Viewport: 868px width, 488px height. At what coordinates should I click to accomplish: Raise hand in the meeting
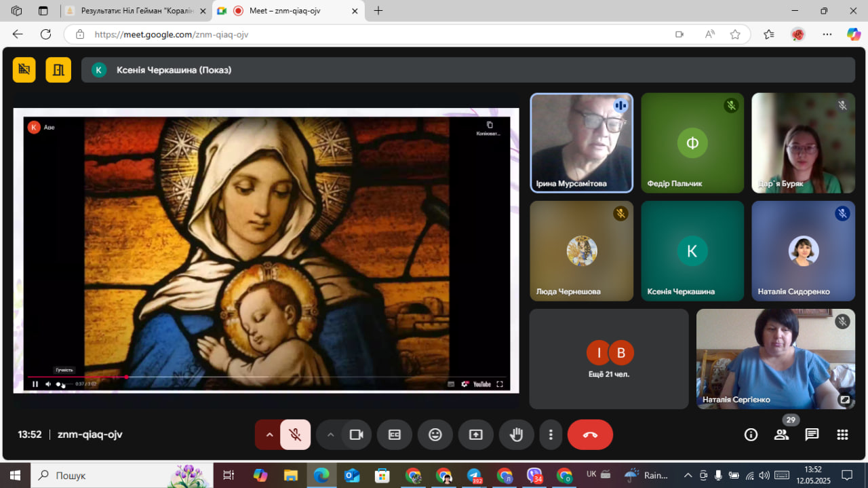pos(517,434)
